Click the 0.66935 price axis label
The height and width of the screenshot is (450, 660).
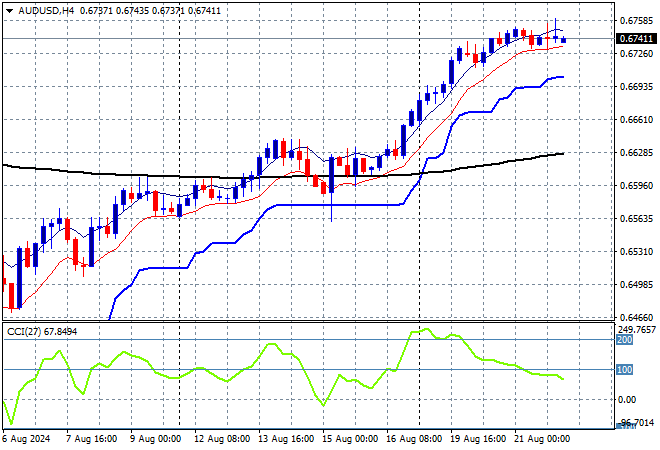pos(637,87)
